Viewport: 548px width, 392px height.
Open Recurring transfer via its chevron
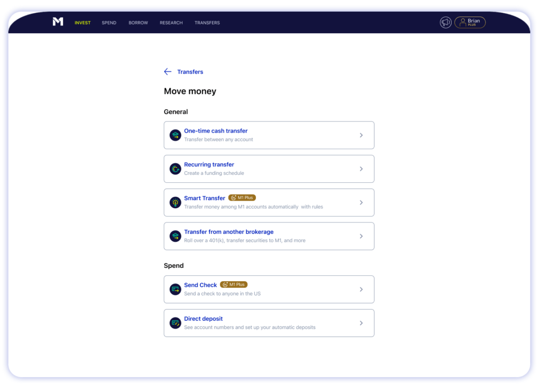pyautogui.click(x=361, y=169)
